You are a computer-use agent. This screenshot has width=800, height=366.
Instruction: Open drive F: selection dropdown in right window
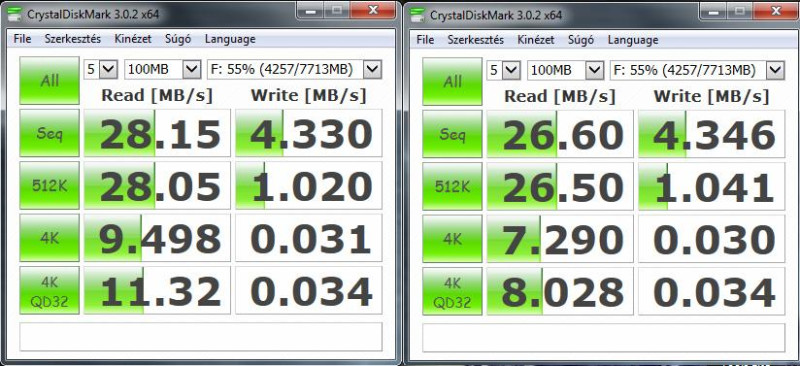697,70
